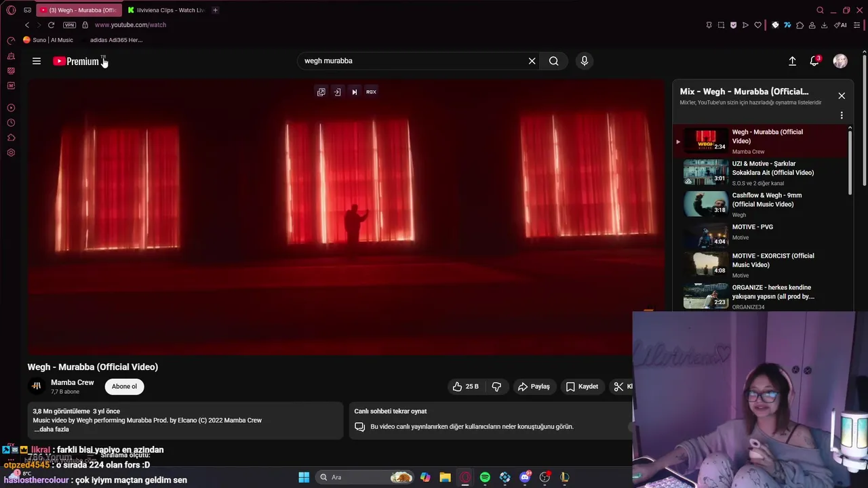The image size is (868, 488).
Task: Open Spotify from the taskbar
Action: click(485, 477)
